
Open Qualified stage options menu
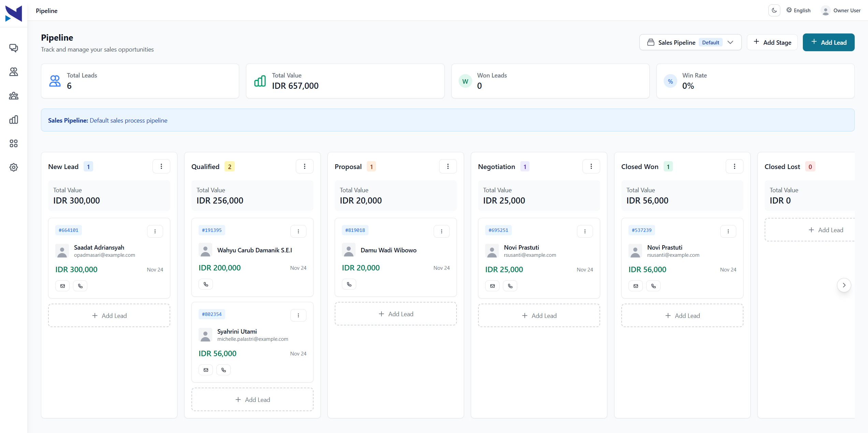click(x=305, y=166)
